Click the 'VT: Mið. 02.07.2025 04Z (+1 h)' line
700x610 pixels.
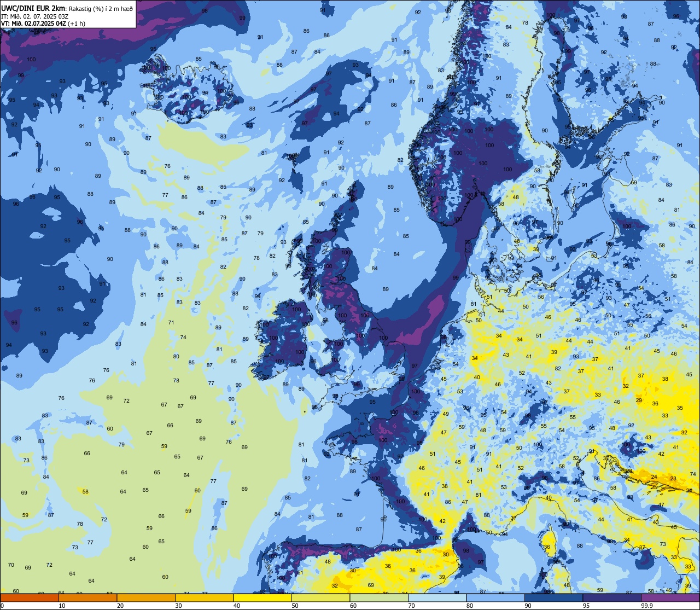coord(43,24)
